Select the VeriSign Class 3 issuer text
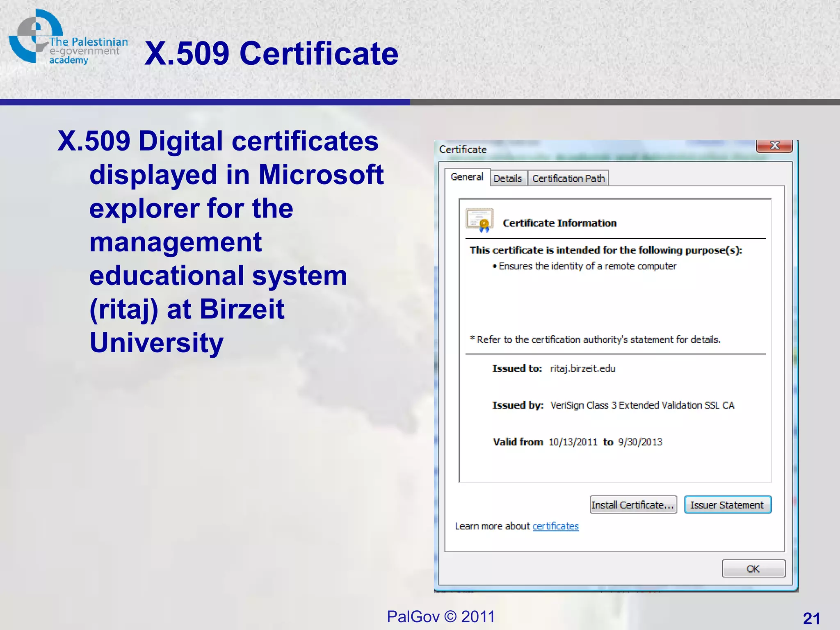Screen dimensions: 840x630 [642, 405]
